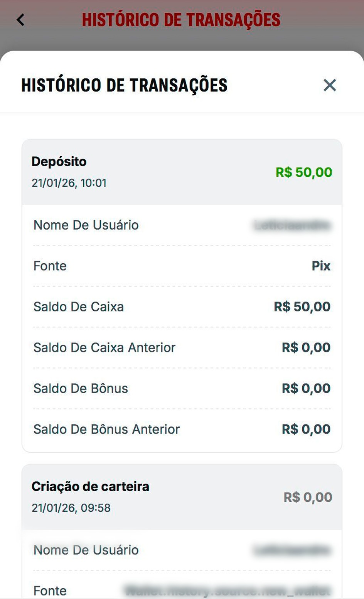Select the Pix source value
The width and height of the screenshot is (364, 599).
click(321, 266)
